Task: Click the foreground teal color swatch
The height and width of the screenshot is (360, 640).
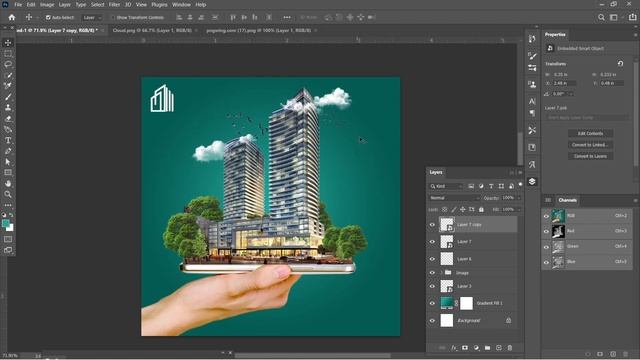Action: point(5,223)
